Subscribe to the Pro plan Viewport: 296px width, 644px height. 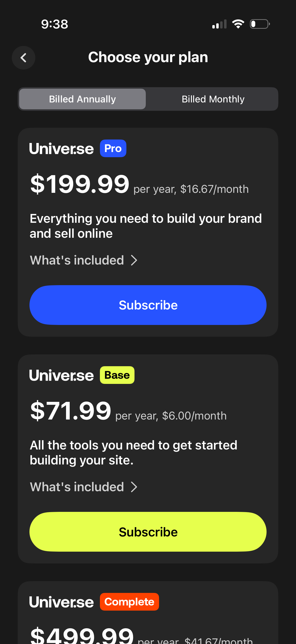[x=148, y=305]
